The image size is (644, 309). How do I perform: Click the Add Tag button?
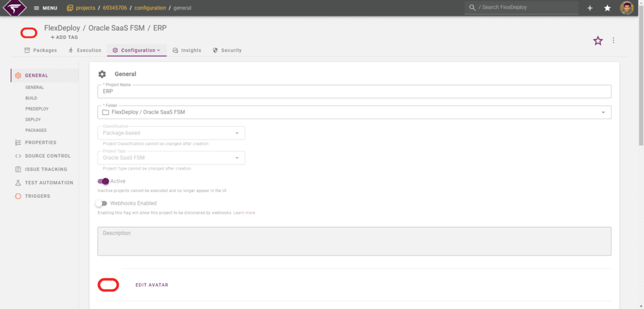64,37
